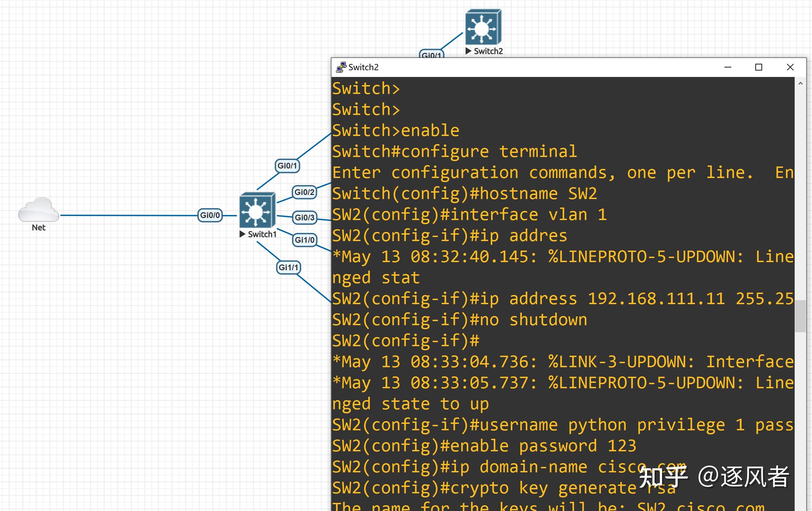
Task: Click the 'hostname SW2' command line
Action: (x=465, y=194)
